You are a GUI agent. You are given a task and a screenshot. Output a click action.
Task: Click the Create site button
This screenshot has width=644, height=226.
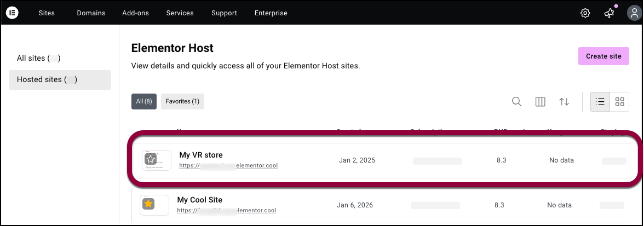coord(603,56)
